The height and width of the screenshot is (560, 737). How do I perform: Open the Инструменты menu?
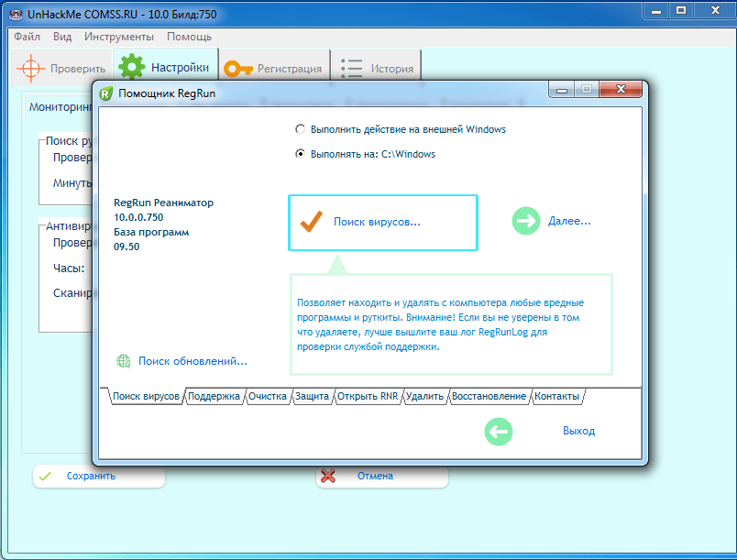click(119, 37)
